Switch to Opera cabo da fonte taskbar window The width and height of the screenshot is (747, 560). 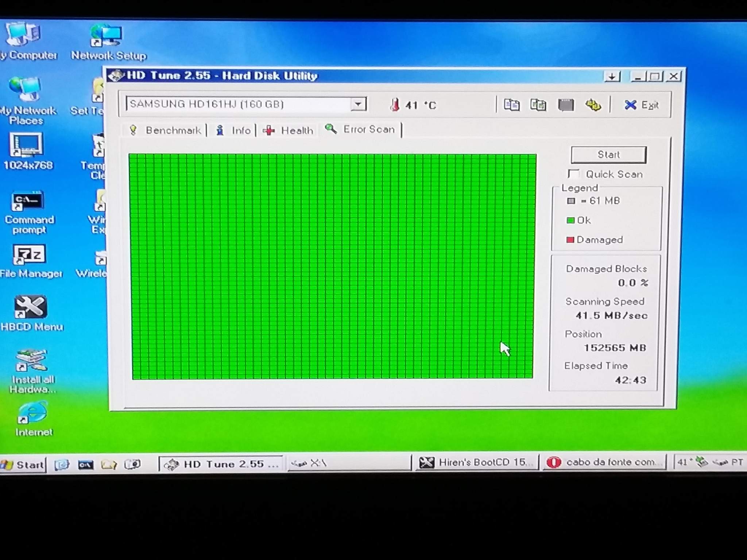604,462
